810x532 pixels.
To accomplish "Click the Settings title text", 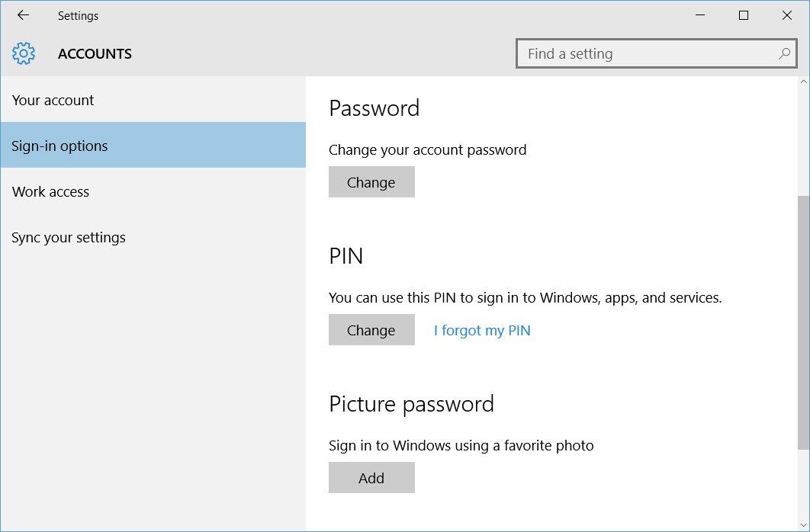I will tap(78, 15).
